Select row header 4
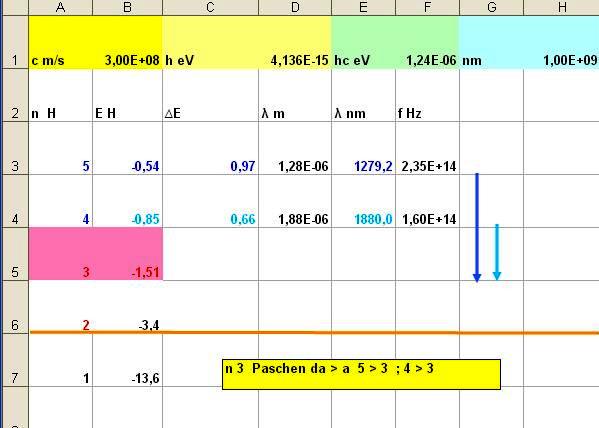The image size is (599, 428). click(x=15, y=201)
